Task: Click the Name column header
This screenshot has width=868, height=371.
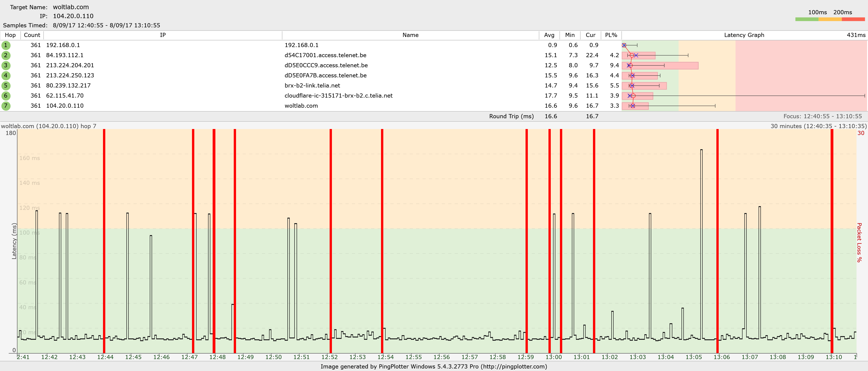Action: point(410,35)
